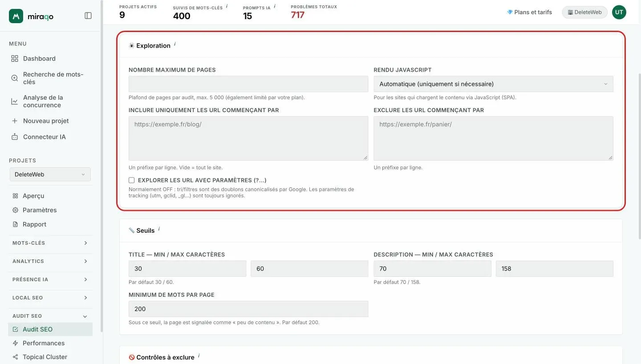Screen dimensions: 641x364
Task: Click the spider icon of Exploration section
Action: 132,45
